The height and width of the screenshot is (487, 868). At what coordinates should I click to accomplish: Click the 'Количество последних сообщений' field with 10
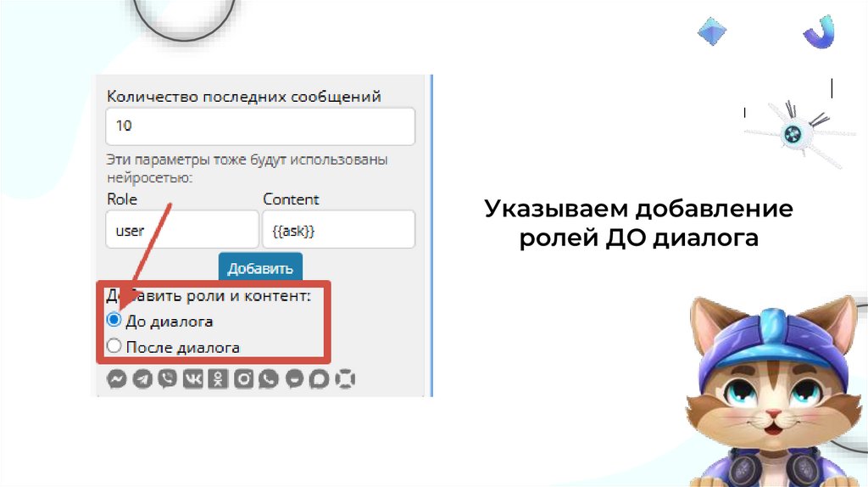(260, 126)
